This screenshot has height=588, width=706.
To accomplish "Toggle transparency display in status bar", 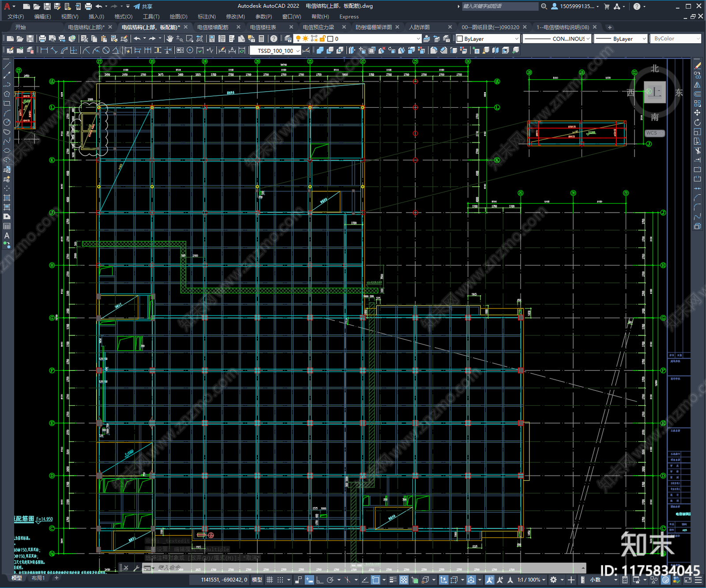I will tap(403, 580).
